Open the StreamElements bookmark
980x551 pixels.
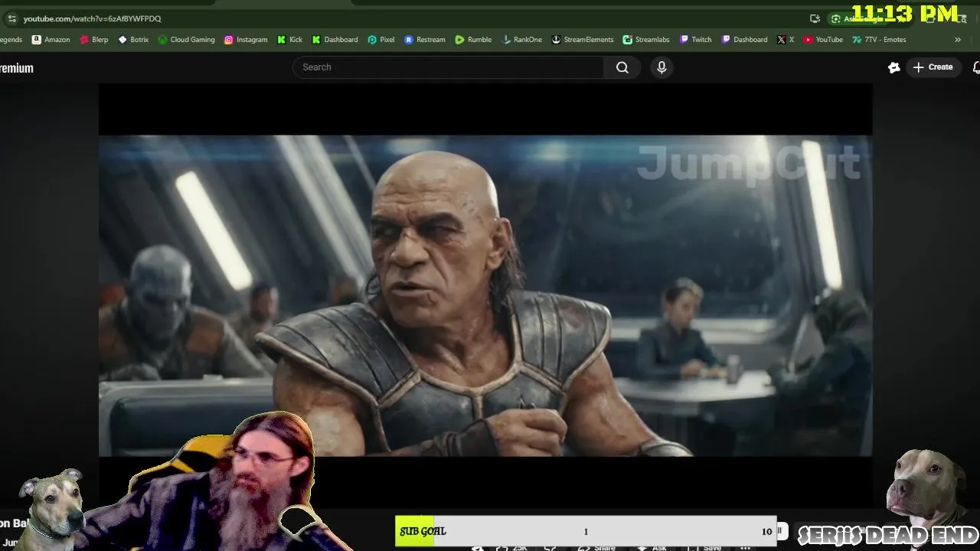pos(583,40)
